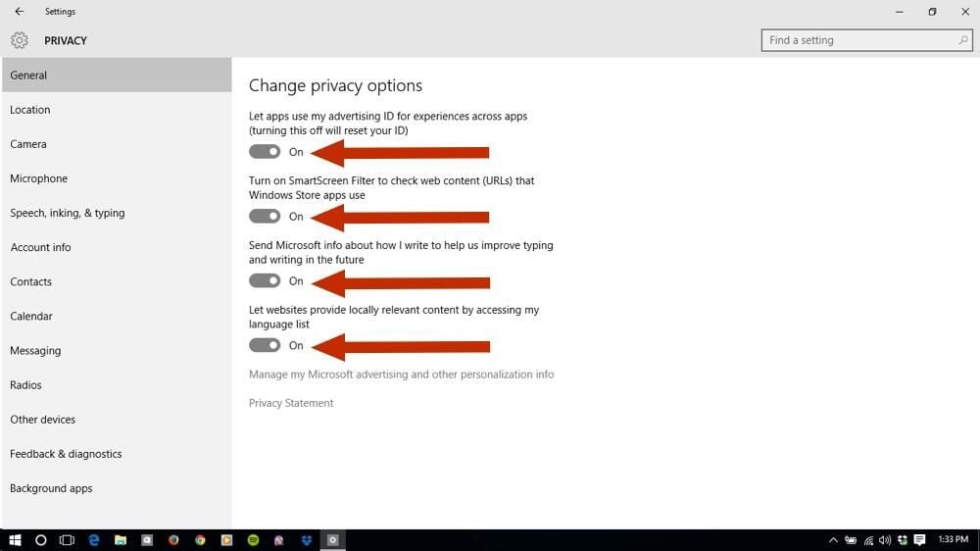980x551 pixels.
Task: Click the volume speaker icon in tray
Action: (884, 540)
